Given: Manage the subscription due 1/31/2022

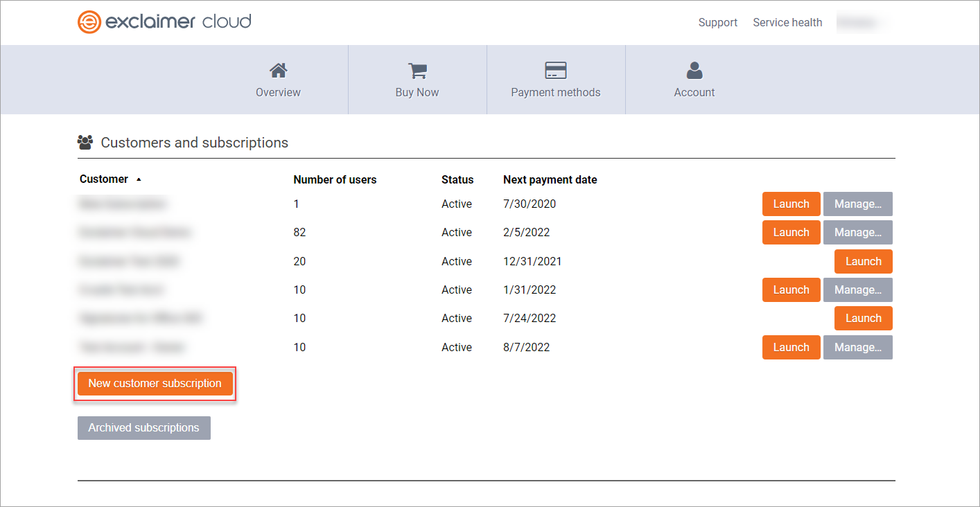Looking at the screenshot, I should (x=857, y=290).
